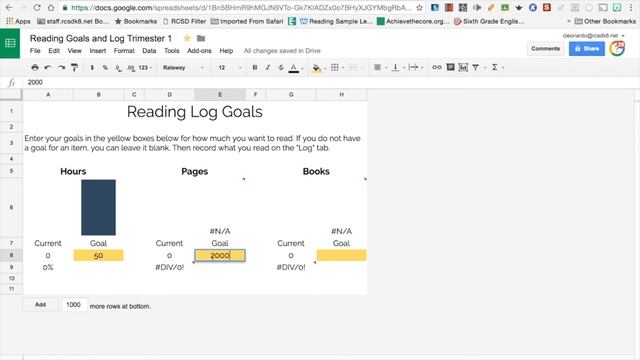Open the vertical align dropdown
The width and height of the screenshot is (640, 360).
(397, 67)
